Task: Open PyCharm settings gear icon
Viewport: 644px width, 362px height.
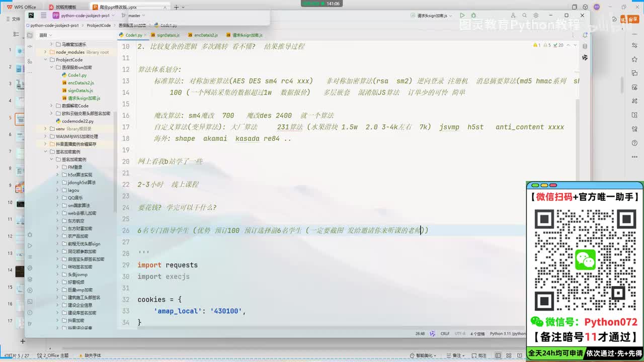Action: [x=536, y=16]
